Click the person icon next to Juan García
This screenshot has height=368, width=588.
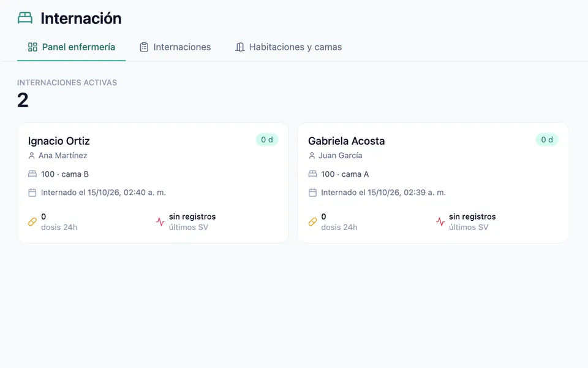coord(312,155)
